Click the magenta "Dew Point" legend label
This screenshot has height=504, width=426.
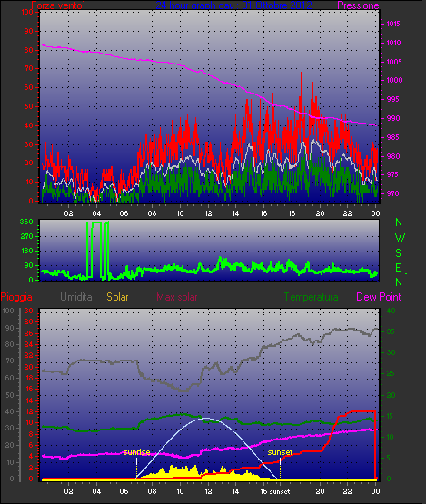379,297
